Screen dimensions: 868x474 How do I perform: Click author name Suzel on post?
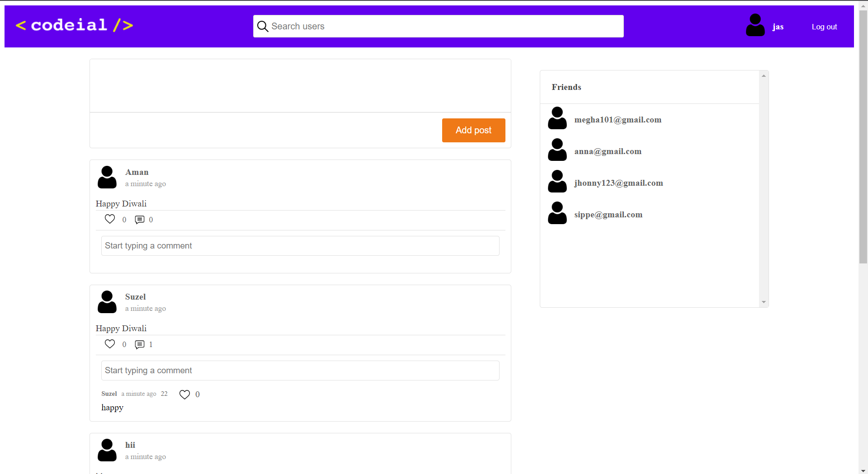[135, 297]
